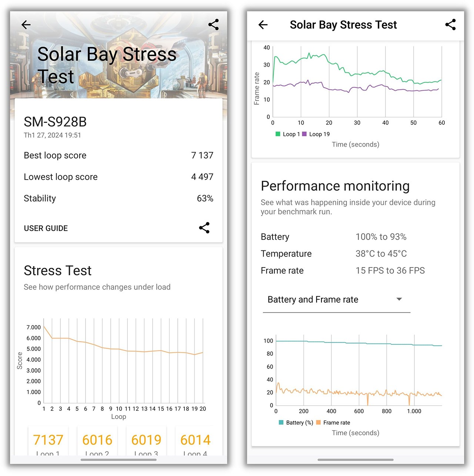Tap Frame rate value '15 FPS to 36 FPS'
This screenshot has width=474, height=476.
(x=390, y=271)
